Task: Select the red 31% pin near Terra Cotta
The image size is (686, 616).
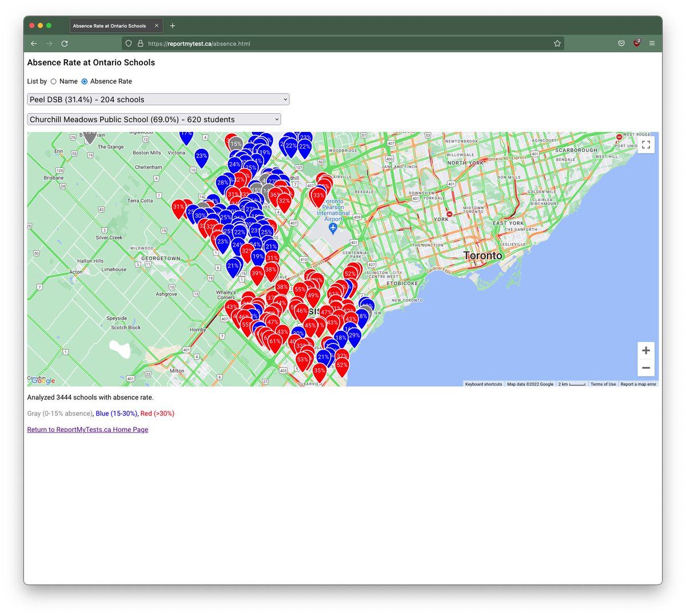Action: point(179,207)
